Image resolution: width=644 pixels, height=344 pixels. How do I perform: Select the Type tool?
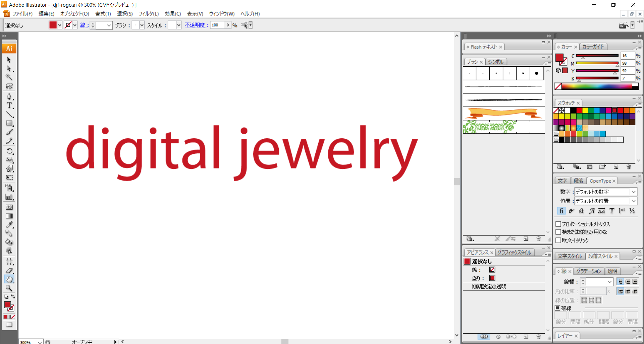point(9,106)
